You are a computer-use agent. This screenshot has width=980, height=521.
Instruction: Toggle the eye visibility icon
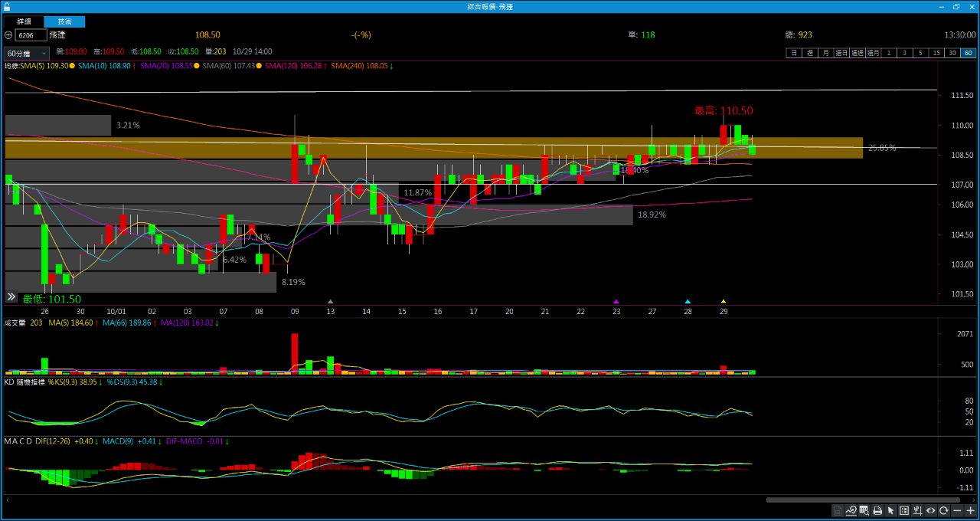pyautogui.click(x=931, y=510)
